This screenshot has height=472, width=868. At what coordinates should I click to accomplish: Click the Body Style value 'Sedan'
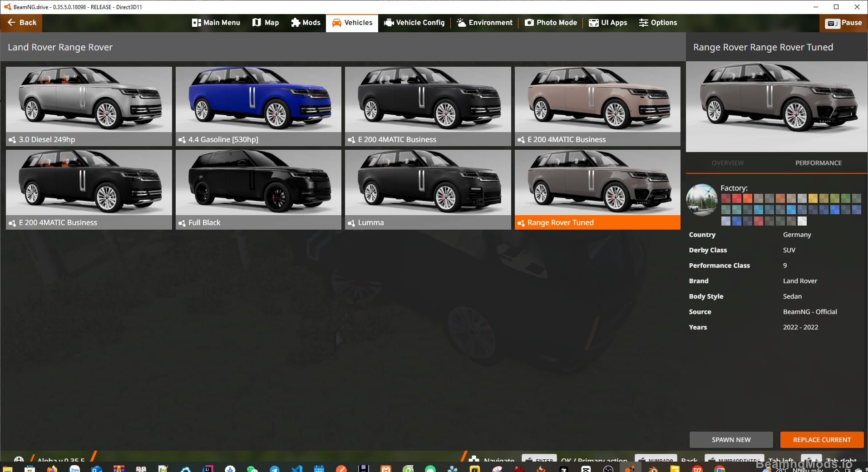tap(792, 296)
